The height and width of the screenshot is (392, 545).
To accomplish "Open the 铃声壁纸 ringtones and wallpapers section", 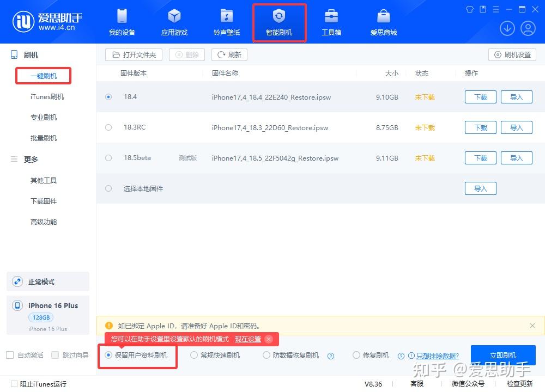I will point(226,22).
